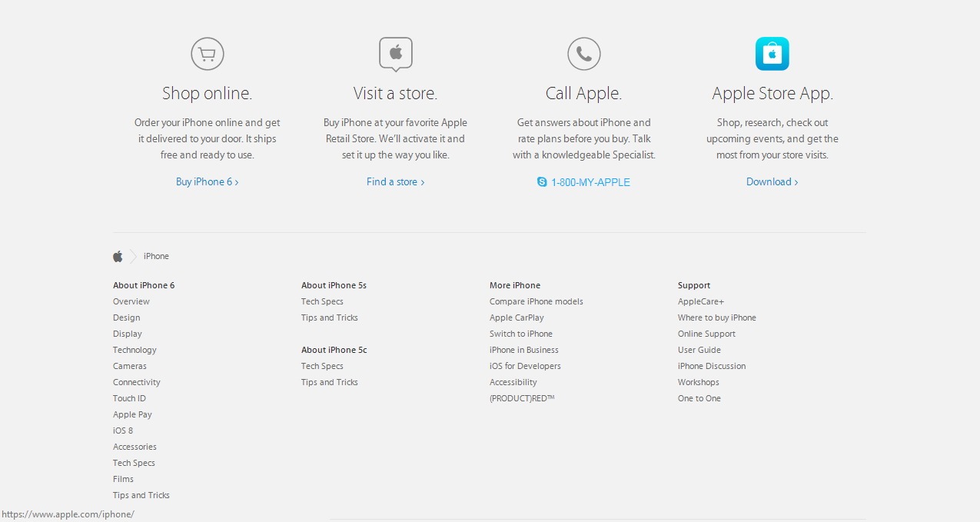980x522 pixels.
Task: Click the blue Apple Store App icon
Action: pos(772,54)
